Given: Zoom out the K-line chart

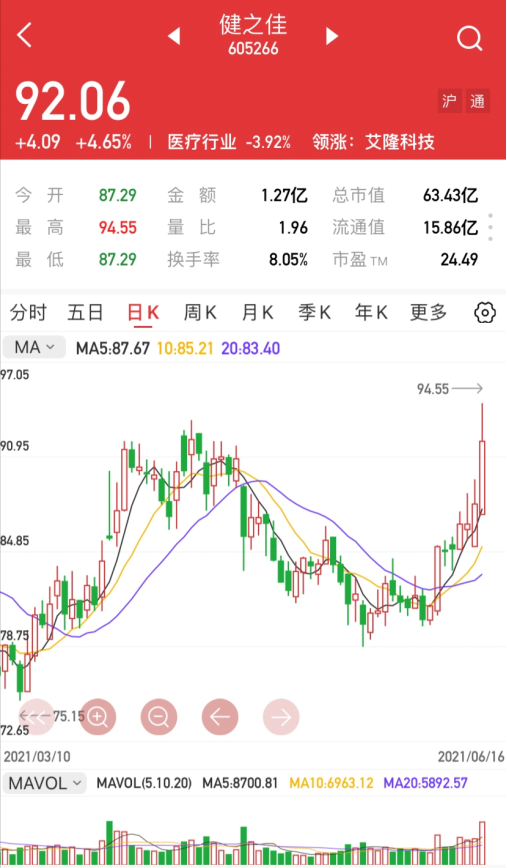Looking at the screenshot, I should (159, 717).
